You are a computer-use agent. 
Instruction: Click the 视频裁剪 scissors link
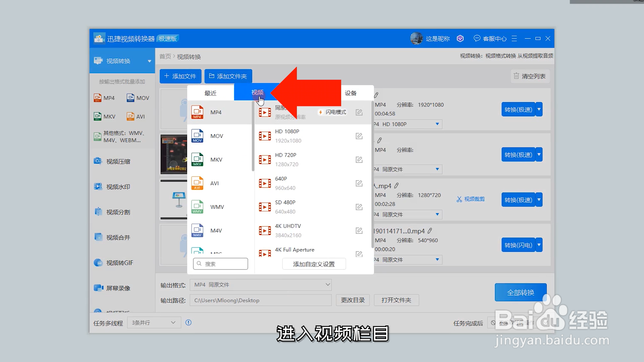(x=471, y=199)
